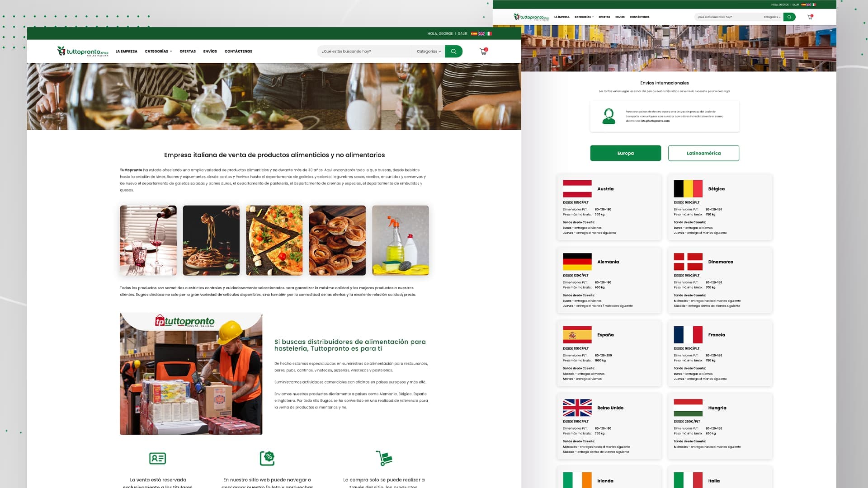Screen dimensions: 868x488
Task: Click the discount percent brochure icon
Action: pyautogui.click(x=267, y=458)
